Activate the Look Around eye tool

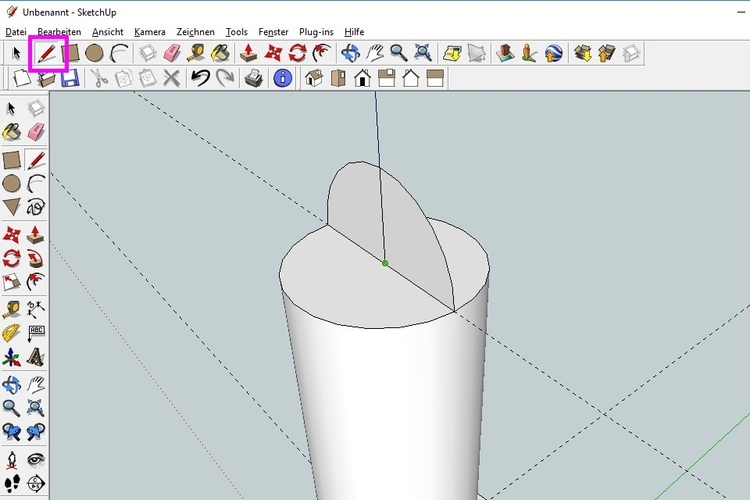(x=36, y=460)
